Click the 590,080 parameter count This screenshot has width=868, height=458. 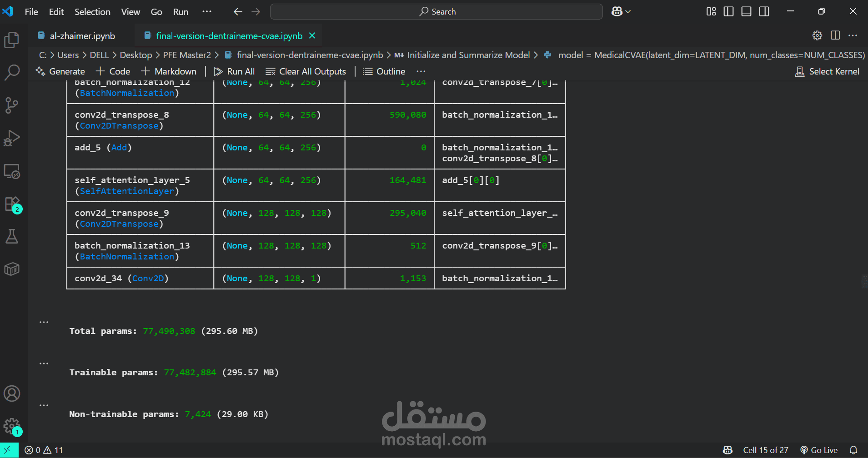[x=408, y=115]
